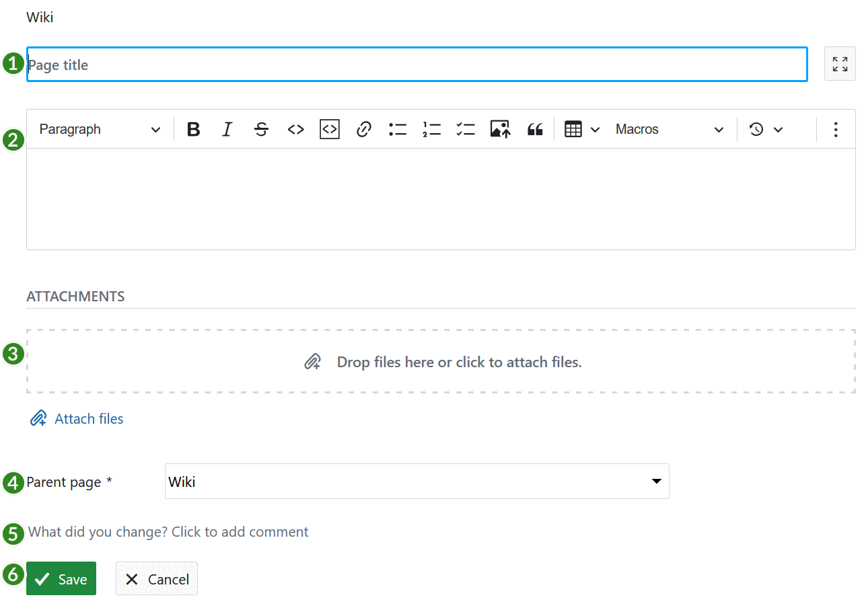
Task: Expand the page title to fullscreen
Action: click(x=839, y=63)
